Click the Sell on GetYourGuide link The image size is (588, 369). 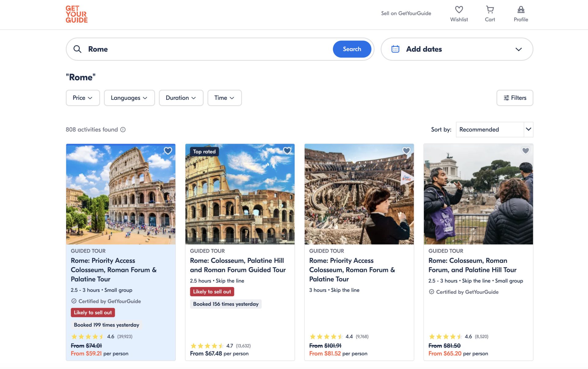tap(406, 13)
